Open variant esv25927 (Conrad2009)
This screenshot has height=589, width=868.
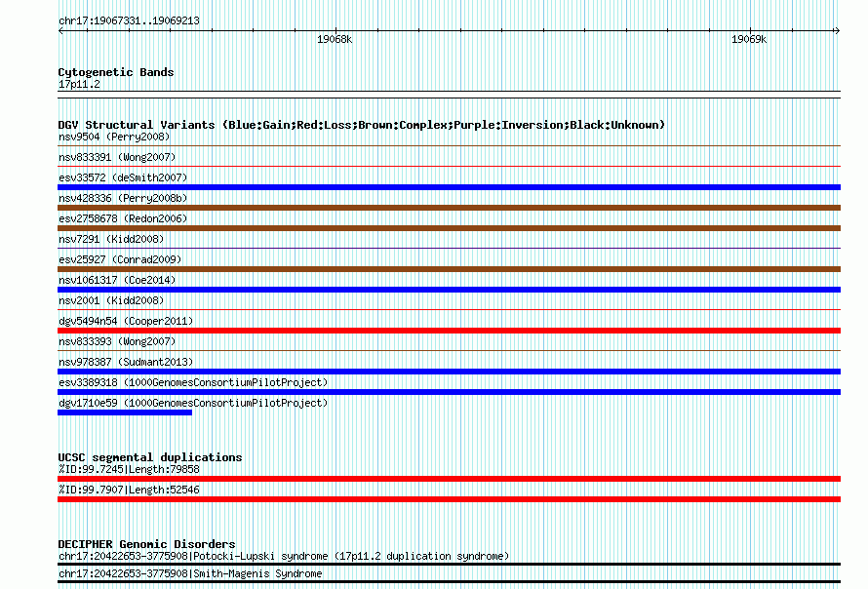click(x=120, y=259)
